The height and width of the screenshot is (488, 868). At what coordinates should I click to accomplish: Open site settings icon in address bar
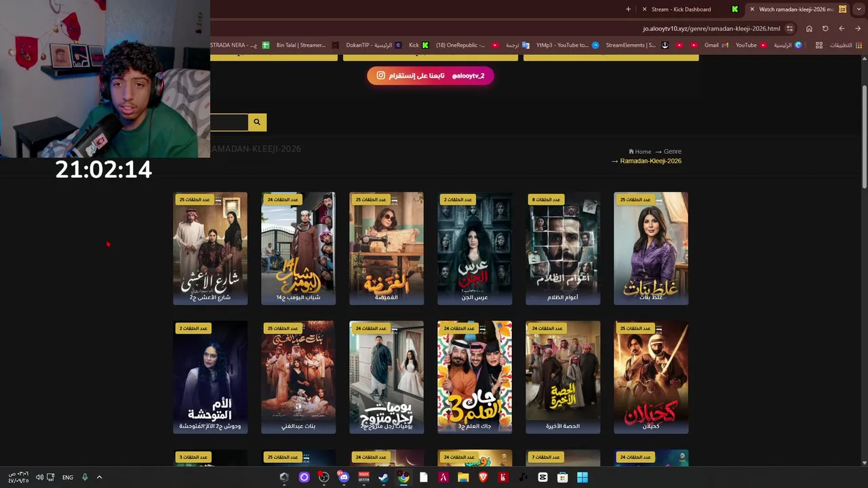click(790, 28)
